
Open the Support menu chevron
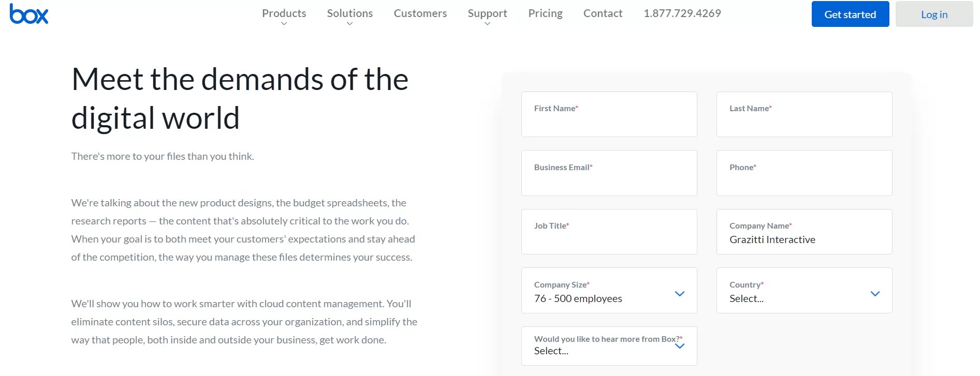pos(487,24)
